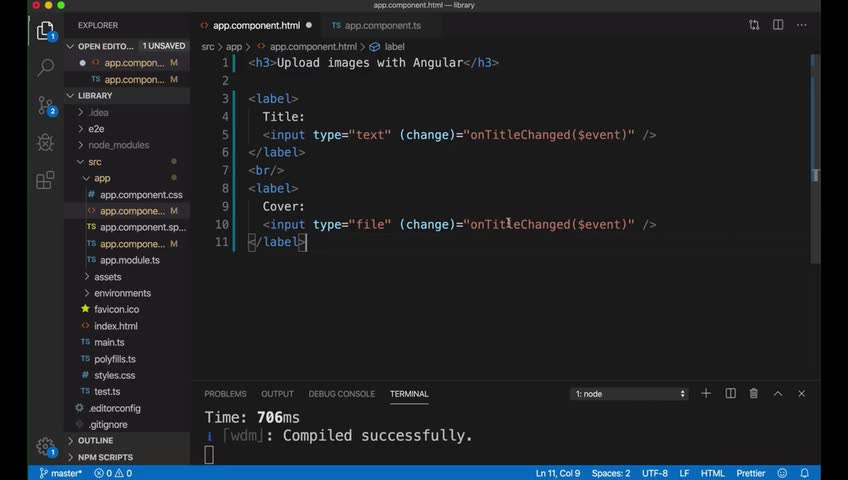This screenshot has height=480, width=848.
Task: Switch to the DEBUG CONSOLE tab
Action: point(341,394)
